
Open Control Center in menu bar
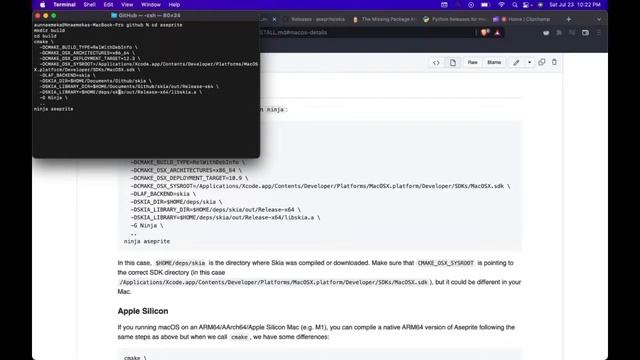pyautogui.click(x=527, y=5)
